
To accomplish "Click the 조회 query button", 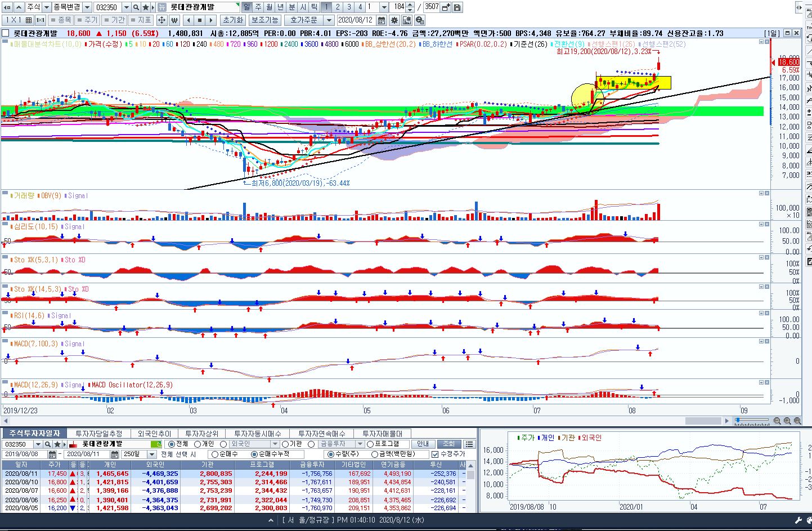I will coord(448,444).
